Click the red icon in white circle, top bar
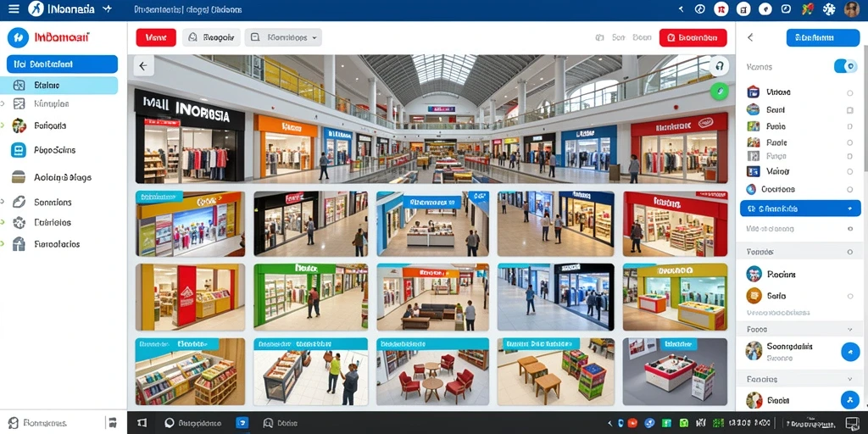The width and height of the screenshot is (868, 434). click(721, 8)
